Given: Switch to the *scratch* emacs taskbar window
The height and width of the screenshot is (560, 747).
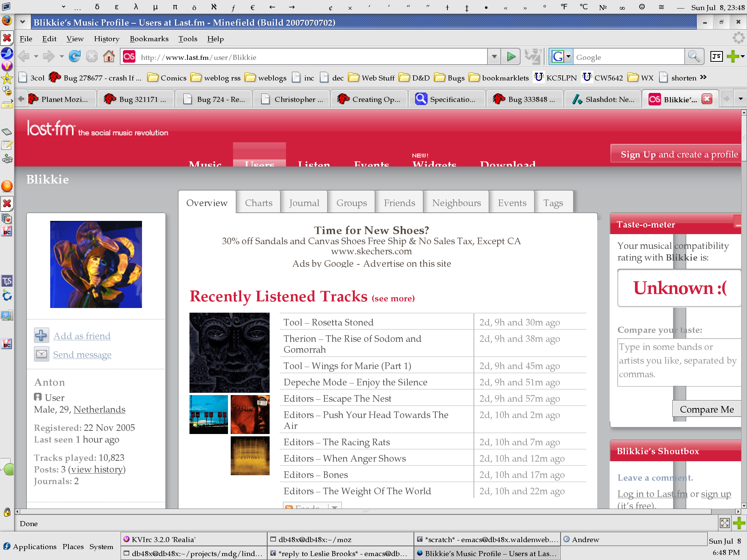Looking at the screenshot, I should [487, 539].
